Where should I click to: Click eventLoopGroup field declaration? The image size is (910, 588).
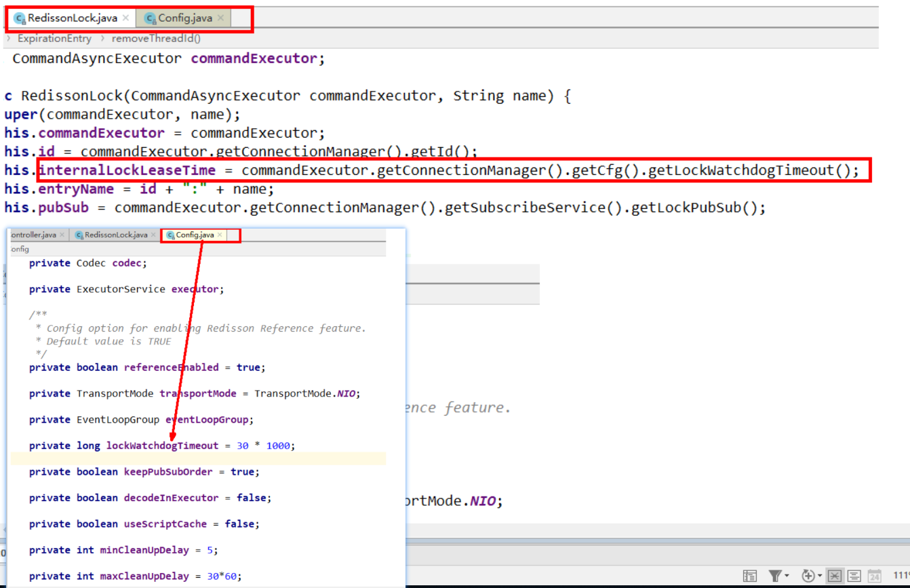point(142,419)
